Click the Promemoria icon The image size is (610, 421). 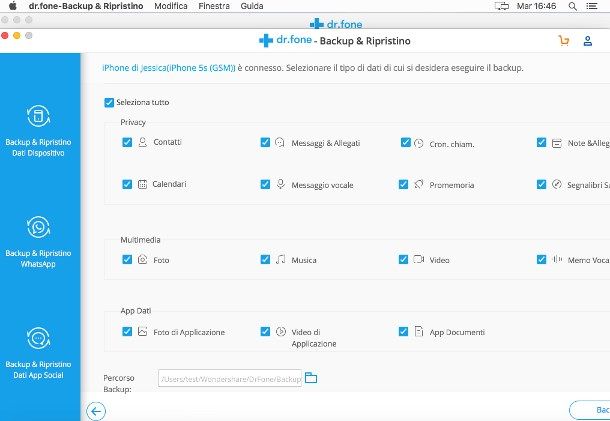coord(419,184)
